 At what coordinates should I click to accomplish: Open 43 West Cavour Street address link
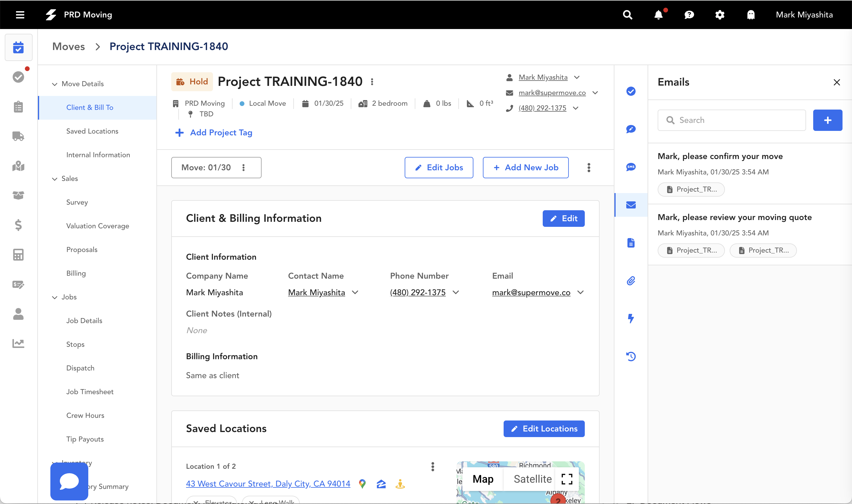coord(268,484)
